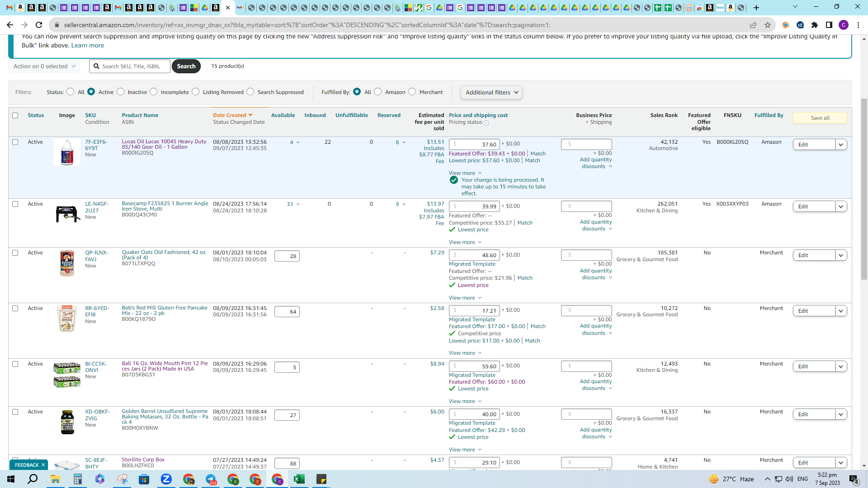Sort by the Sales Rank column
This screenshot has height=488, width=868.
(x=664, y=115)
